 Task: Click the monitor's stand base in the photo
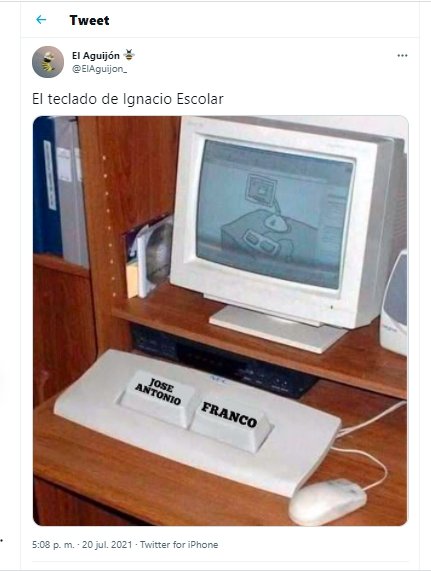pyautogui.click(x=277, y=329)
